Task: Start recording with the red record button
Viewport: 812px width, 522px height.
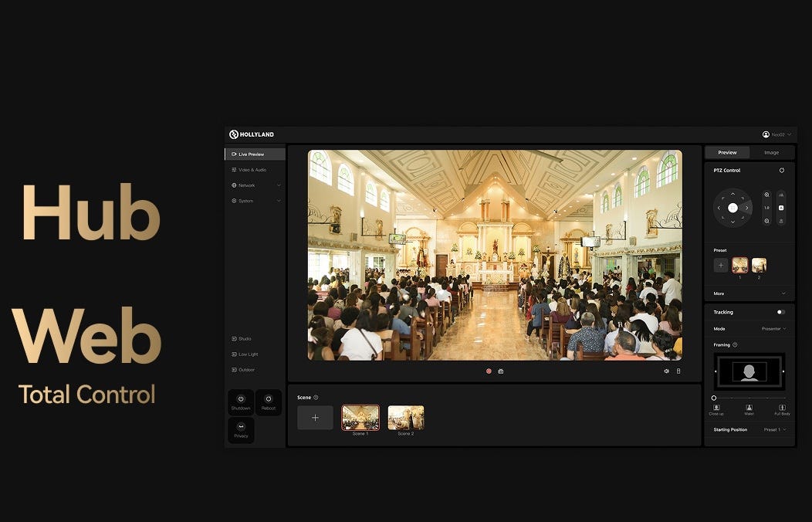Action: (489, 371)
